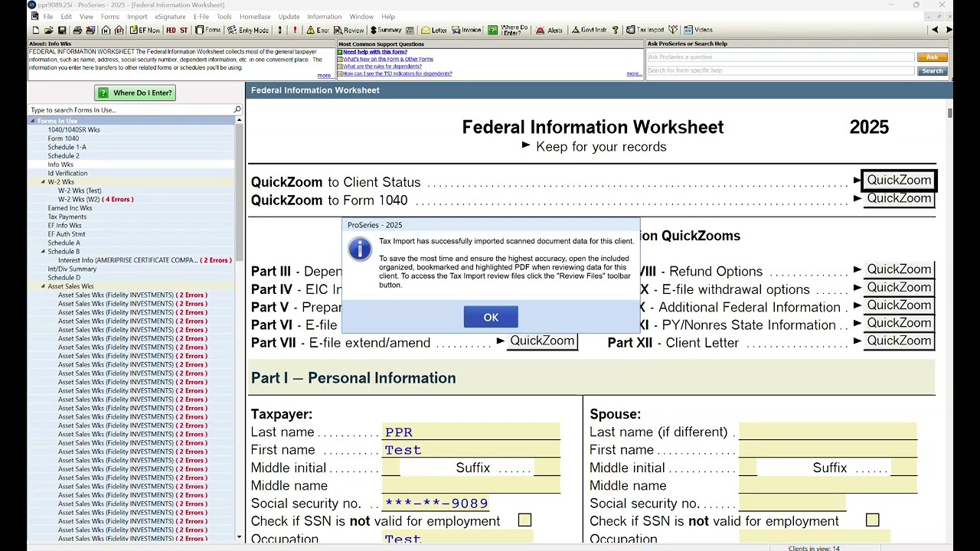Screen dimensions: 980x551
Task: Click QuickZoom to Form 1040 button
Action: (899, 198)
